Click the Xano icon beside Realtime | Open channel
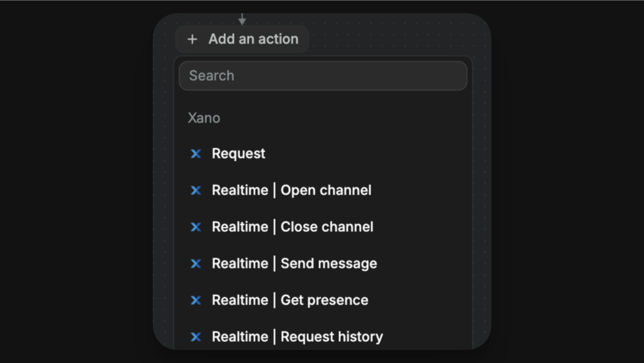This screenshot has height=363, width=644. [x=196, y=190]
